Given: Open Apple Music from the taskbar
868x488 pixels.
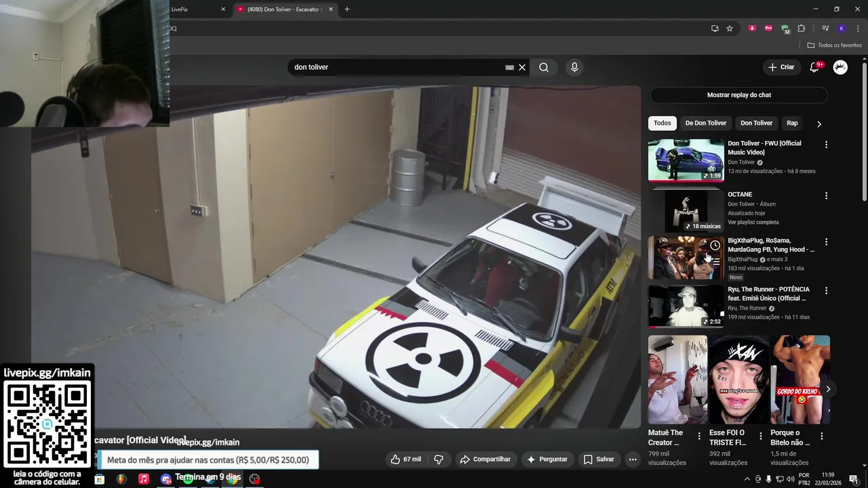Looking at the screenshot, I should click(144, 479).
